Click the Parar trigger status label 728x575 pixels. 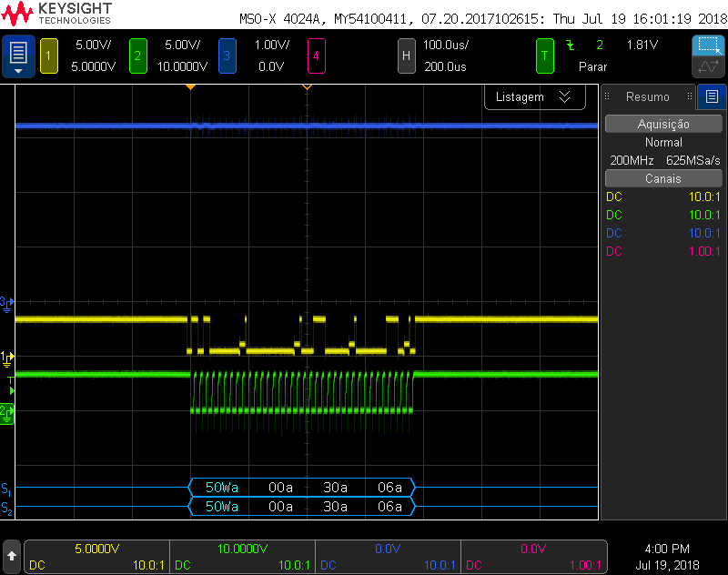592,66
